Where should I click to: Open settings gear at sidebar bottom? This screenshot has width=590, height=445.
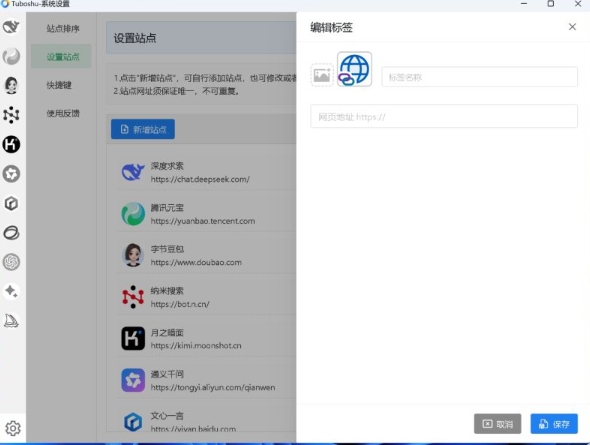[13, 428]
